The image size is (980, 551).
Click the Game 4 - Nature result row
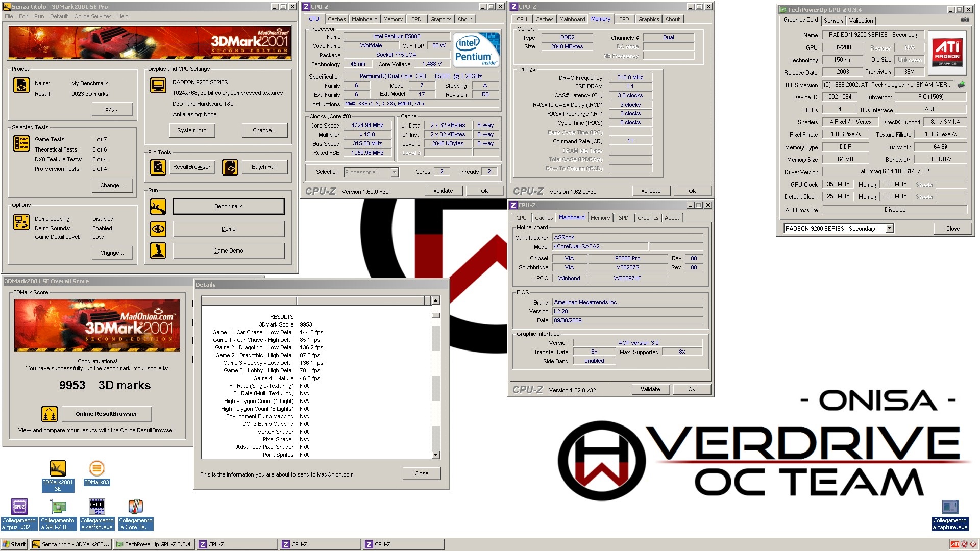286,378
